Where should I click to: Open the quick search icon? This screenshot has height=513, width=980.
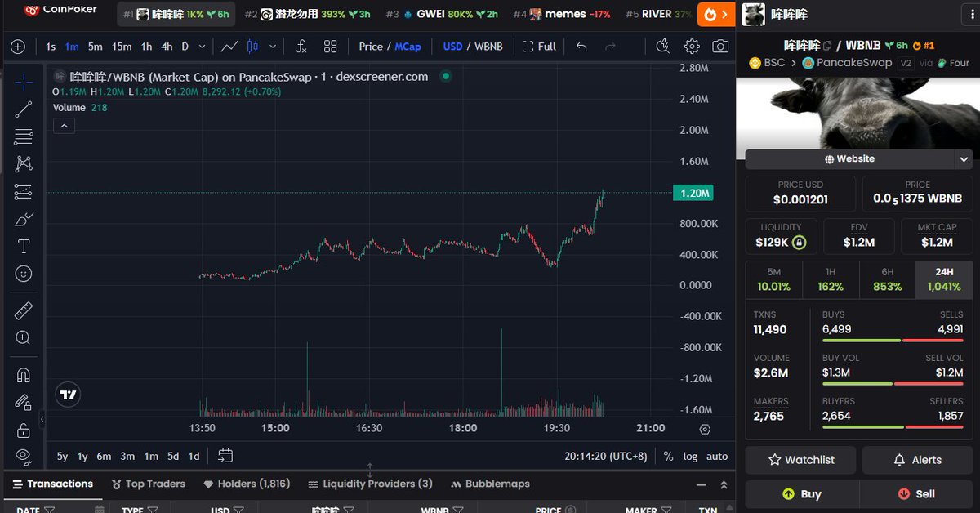(x=663, y=47)
